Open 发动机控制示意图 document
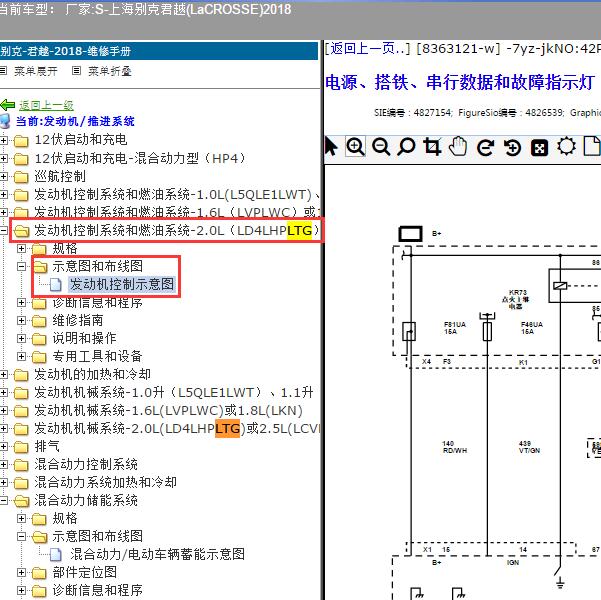 (122, 284)
